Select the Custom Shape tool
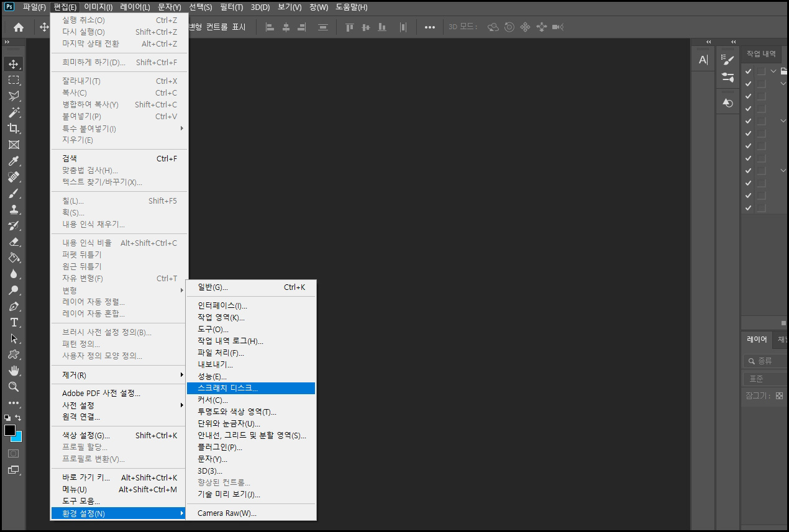This screenshot has width=789, height=532. (14, 355)
